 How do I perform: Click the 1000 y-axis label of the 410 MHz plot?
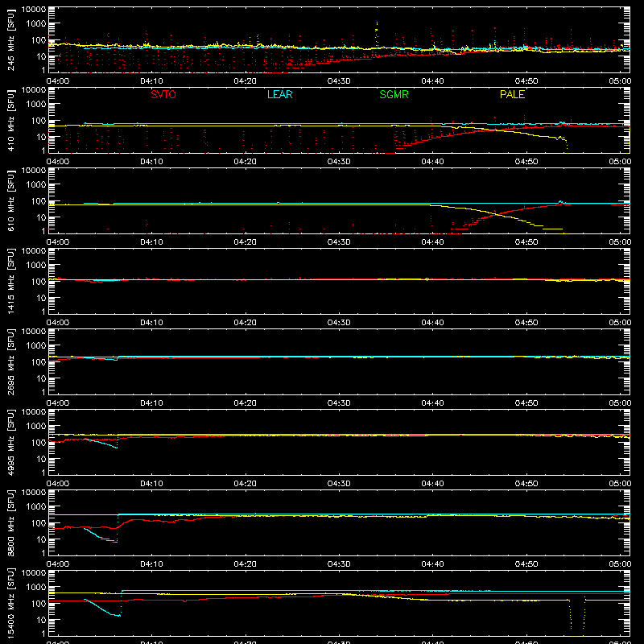click(36, 105)
